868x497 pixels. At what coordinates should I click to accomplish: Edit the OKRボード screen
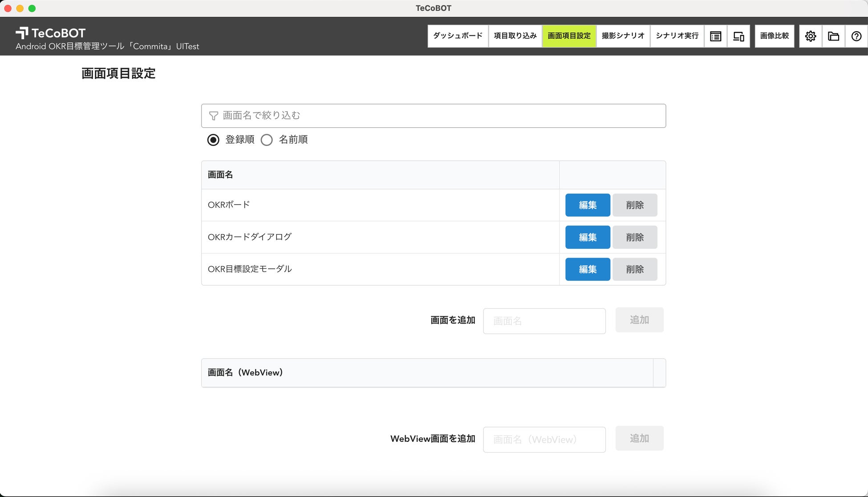pyautogui.click(x=588, y=205)
